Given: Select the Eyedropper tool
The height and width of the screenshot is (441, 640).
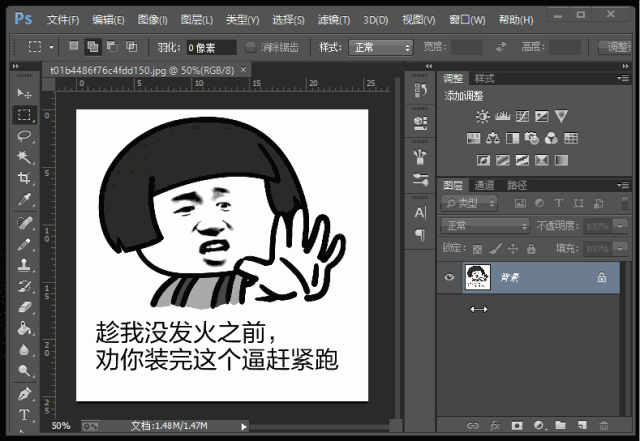Looking at the screenshot, I should 24,199.
